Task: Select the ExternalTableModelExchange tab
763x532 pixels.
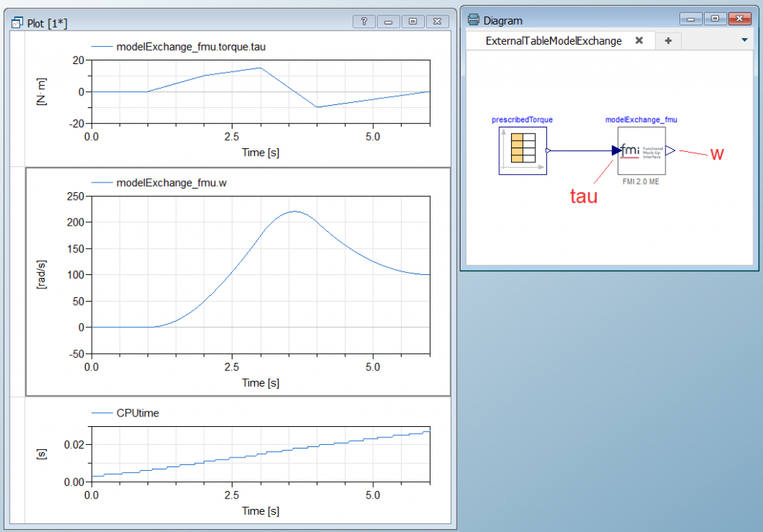Action: pyautogui.click(x=554, y=41)
